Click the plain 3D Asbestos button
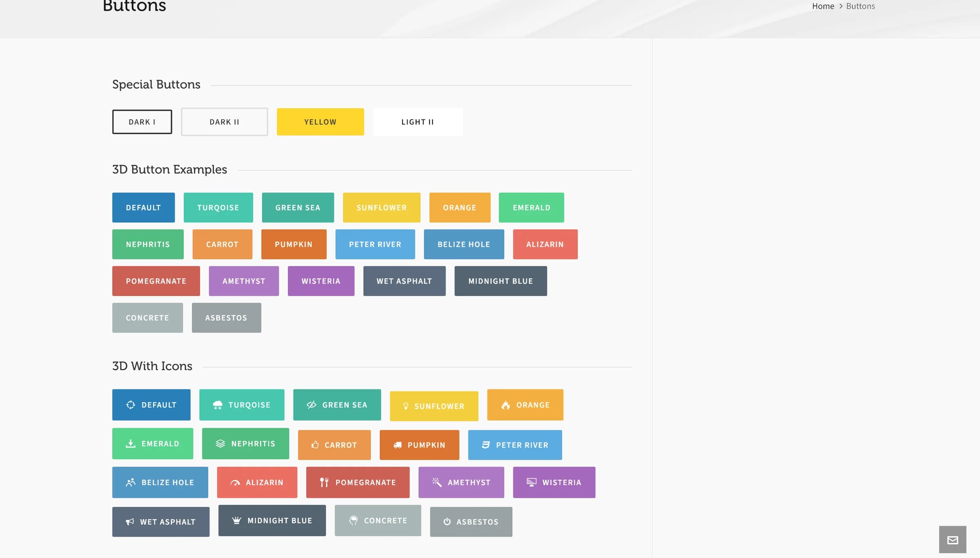 (x=226, y=318)
